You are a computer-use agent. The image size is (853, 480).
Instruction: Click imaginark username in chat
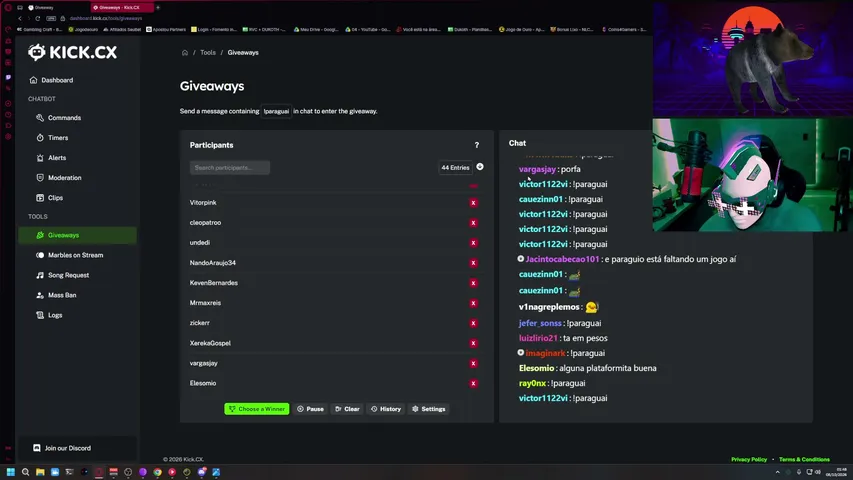pos(545,353)
